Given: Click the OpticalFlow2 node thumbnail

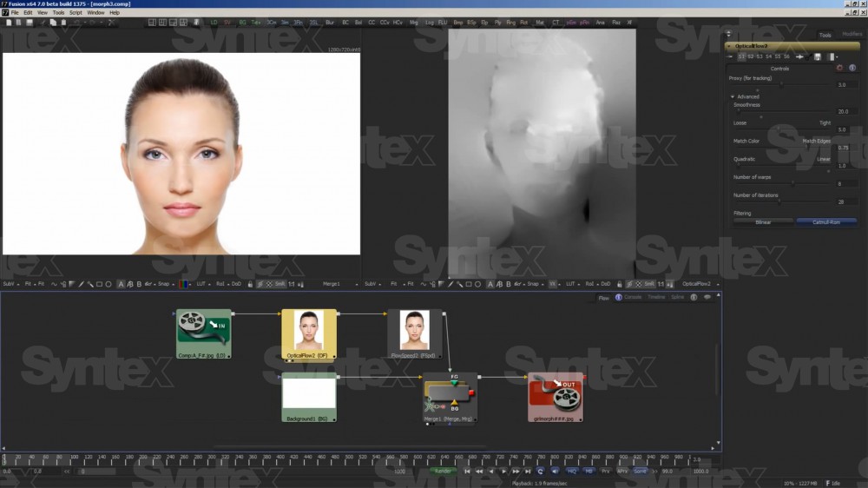Looking at the screenshot, I should click(x=308, y=330).
